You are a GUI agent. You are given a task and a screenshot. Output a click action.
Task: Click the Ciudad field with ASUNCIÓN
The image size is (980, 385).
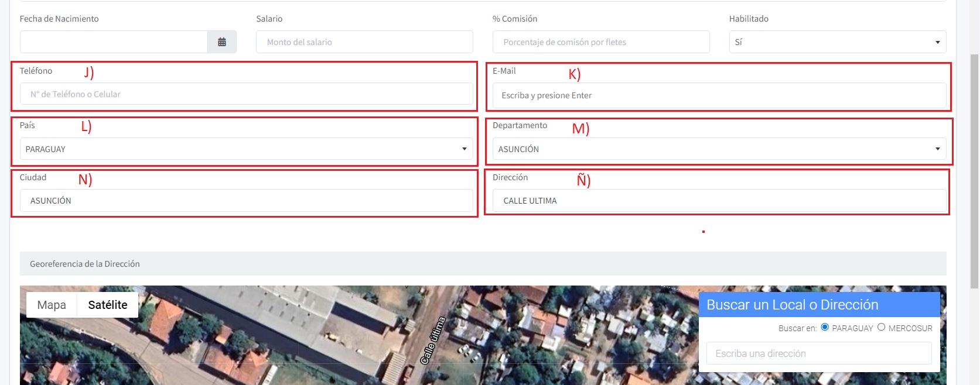tap(246, 201)
